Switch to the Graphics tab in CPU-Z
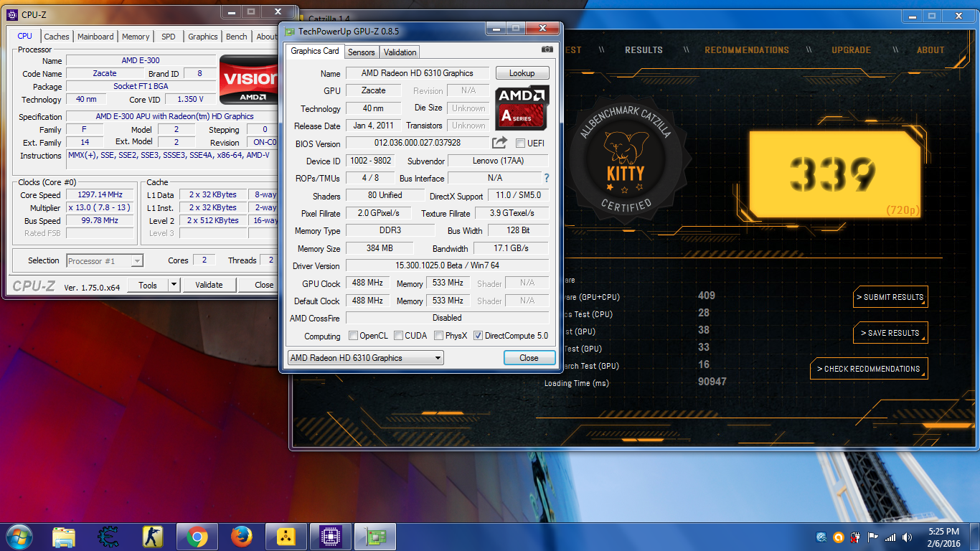 pos(203,37)
